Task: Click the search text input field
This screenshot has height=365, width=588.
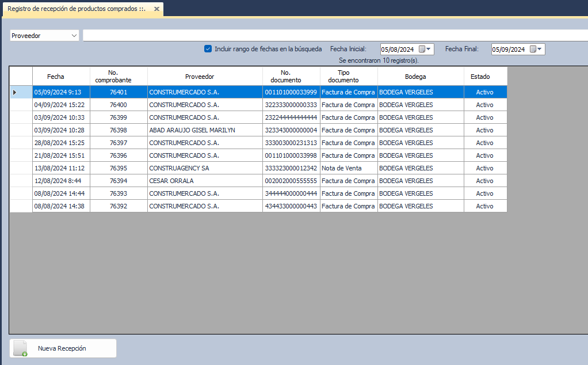Action: [334, 36]
